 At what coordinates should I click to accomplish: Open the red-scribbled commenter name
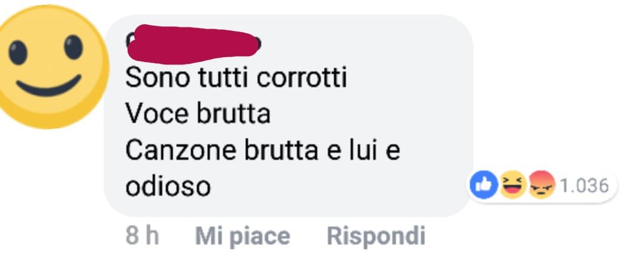coord(193,44)
